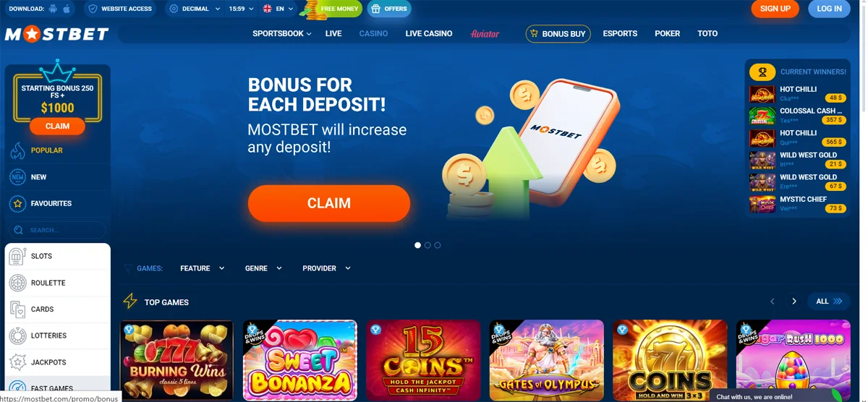Screen dimensions: 868x402
Task: Open the Slots category icon
Action: click(x=18, y=257)
